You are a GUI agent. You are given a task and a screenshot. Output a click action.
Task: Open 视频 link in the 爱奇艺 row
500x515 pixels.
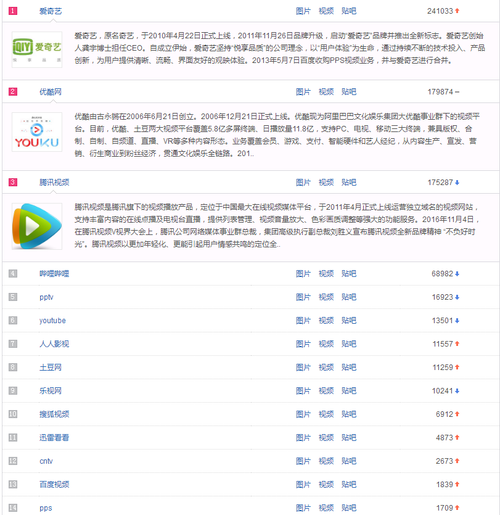326,11
